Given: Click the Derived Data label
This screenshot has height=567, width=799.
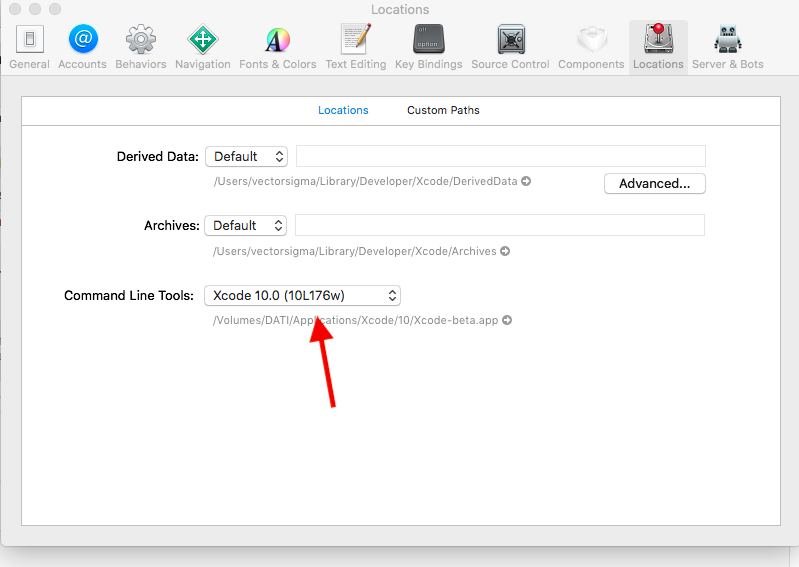Looking at the screenshot, I should tap(157, 156).
